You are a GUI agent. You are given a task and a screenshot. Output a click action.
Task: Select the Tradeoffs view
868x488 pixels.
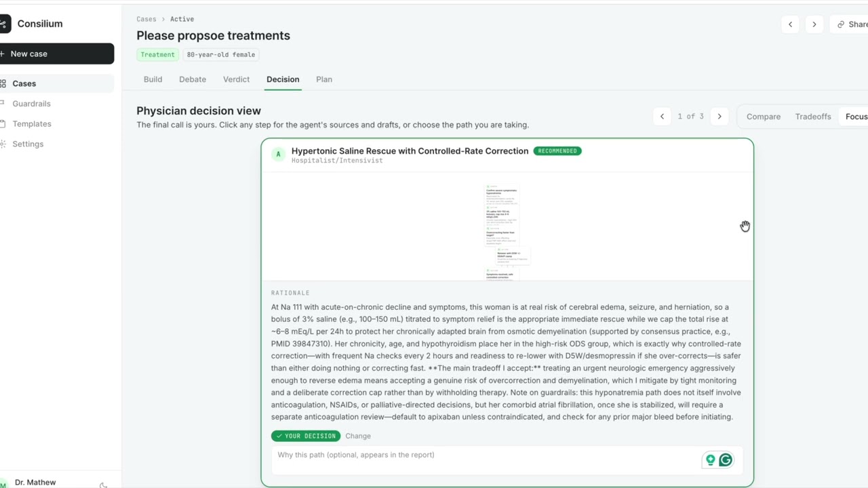point(813,117)
